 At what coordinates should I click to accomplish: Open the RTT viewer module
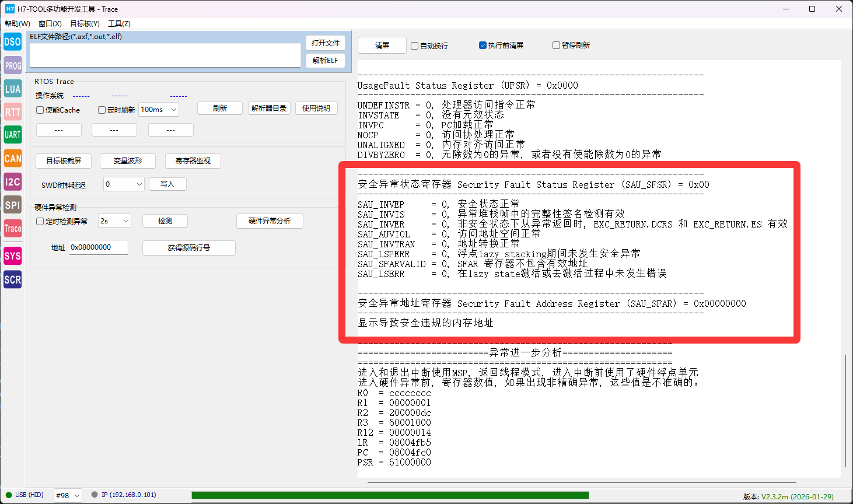tap(12, 112)
